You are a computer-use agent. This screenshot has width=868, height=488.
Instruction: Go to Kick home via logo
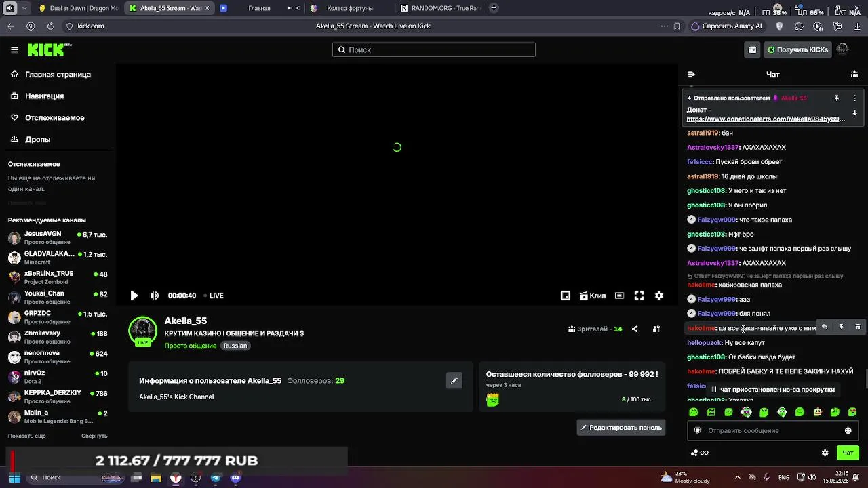(50, 49)
